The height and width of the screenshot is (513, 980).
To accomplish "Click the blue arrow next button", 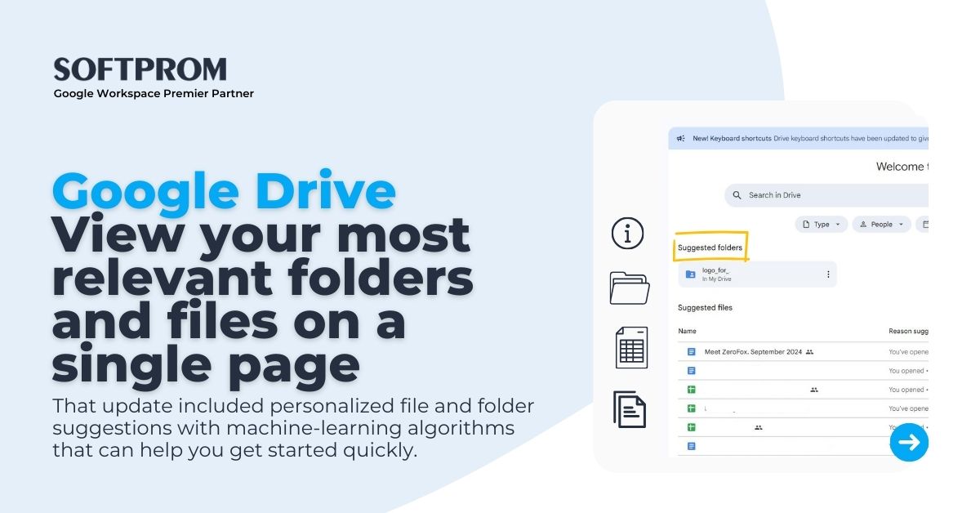I will (909, 442).
